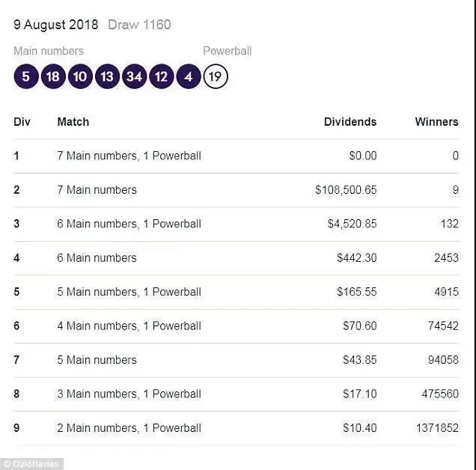Image resolution: width=476 pixels, height=470 pixels.
Task: Select the number 18 ball
Action: (x=52, y=76)
